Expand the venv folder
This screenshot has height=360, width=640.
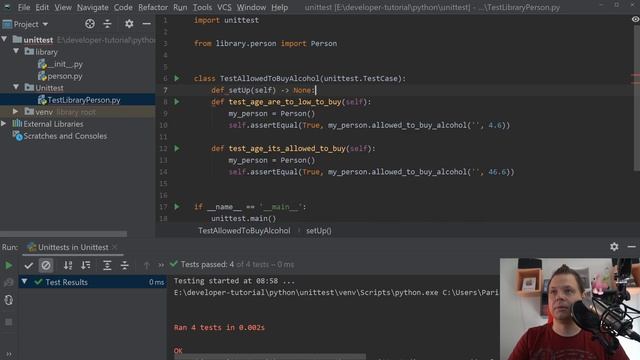(16, 111)
